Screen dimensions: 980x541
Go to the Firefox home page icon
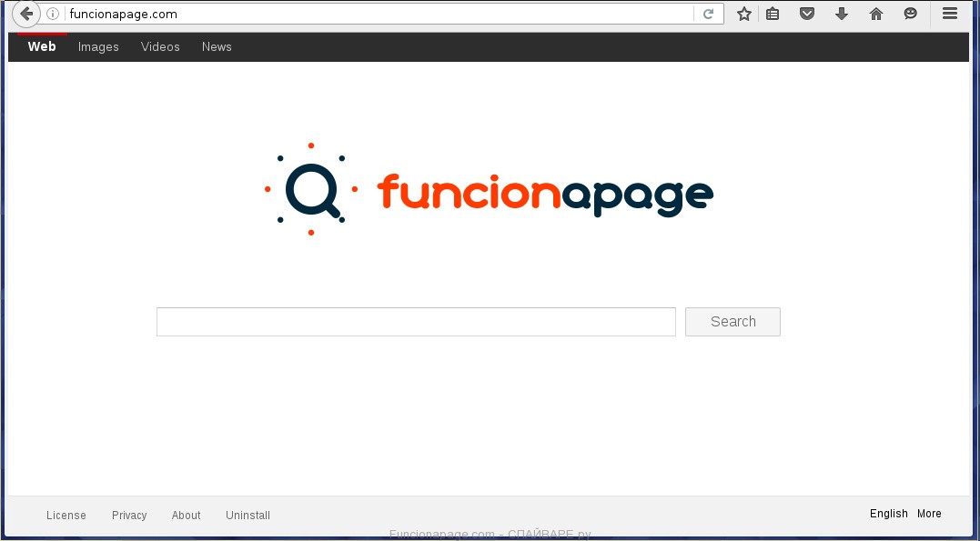click(x=876, y=14)
